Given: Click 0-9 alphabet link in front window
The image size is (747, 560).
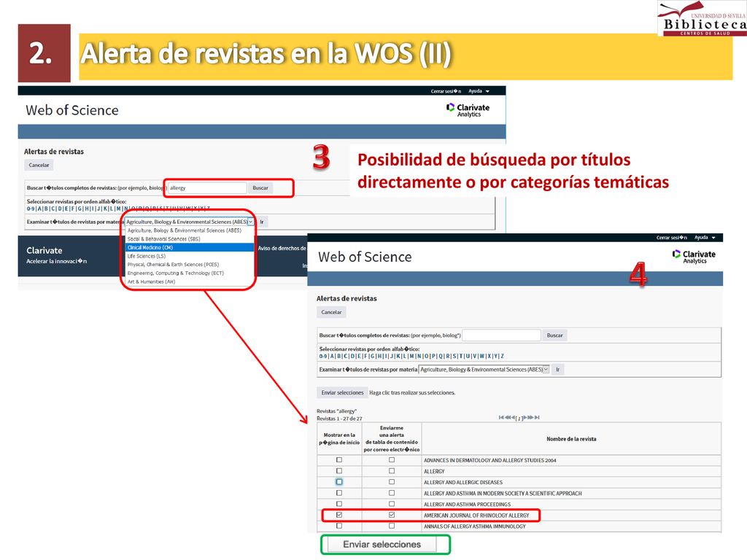Looking at the screenshot, I should click(x=323, y=356).
